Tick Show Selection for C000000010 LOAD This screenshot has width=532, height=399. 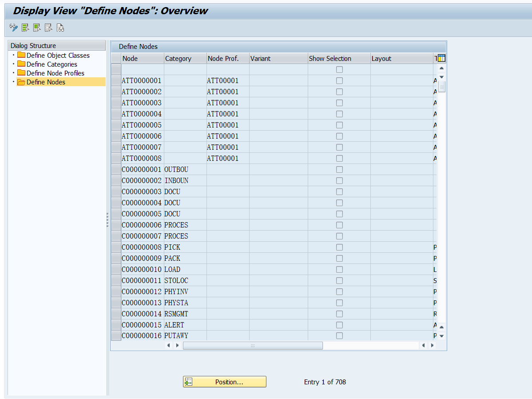pos(339,269)
